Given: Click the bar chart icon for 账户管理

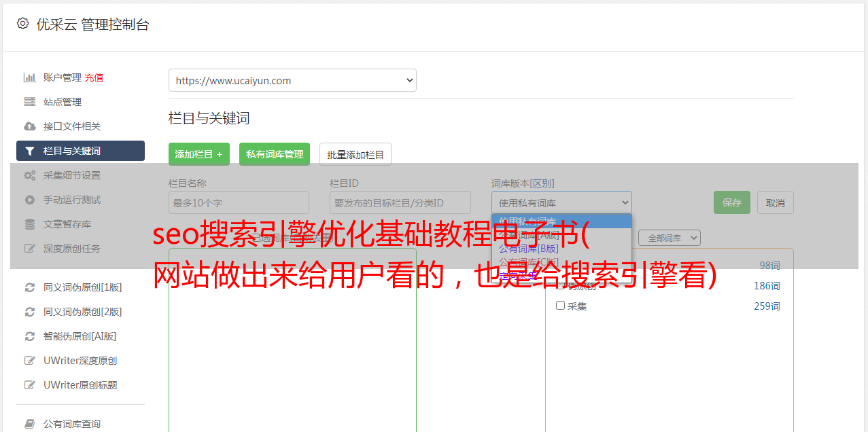Looking at the screenshot, I should click(x=29, y=77).
